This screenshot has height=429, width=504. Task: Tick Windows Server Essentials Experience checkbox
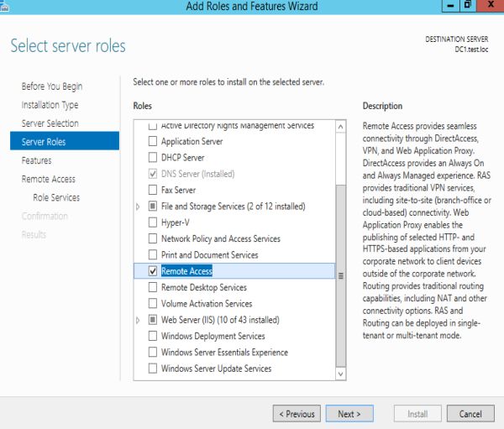coord(153,353)
